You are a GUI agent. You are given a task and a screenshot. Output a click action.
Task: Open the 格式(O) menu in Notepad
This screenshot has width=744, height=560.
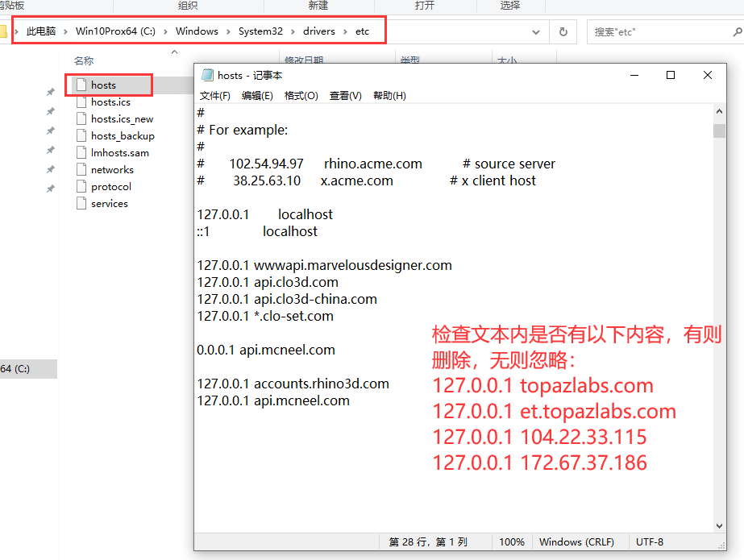[x=301, y=96]
